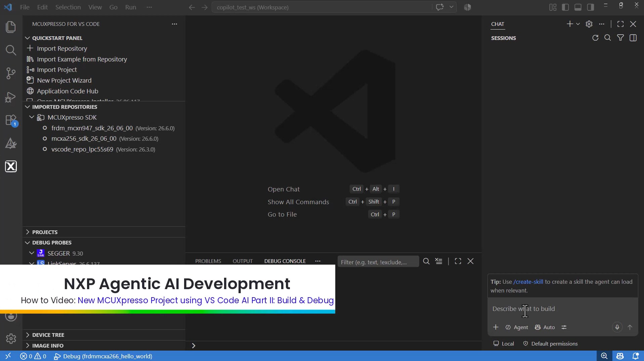This screenshot has height=361, width=644.
Task: Click the /create-skill link in tip
Action: (x=528, y=282)
